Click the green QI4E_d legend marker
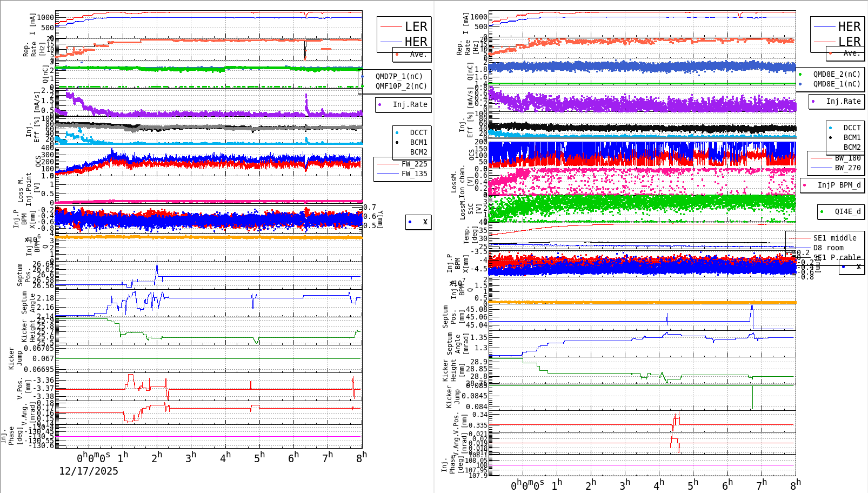Image resolution: width=868 pixels, height=493 pixels. (821, 212)
